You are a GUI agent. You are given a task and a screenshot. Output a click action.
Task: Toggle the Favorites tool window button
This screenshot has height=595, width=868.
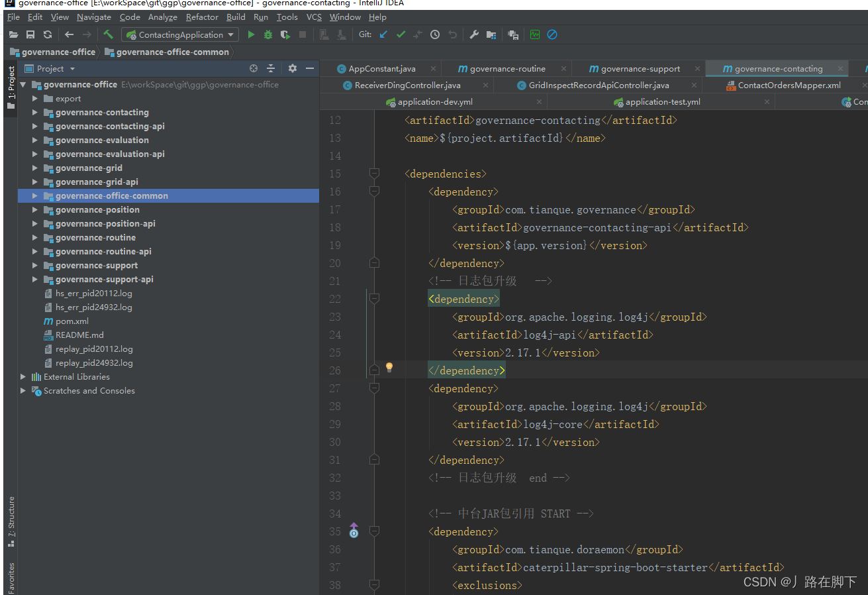coord(11,577)
